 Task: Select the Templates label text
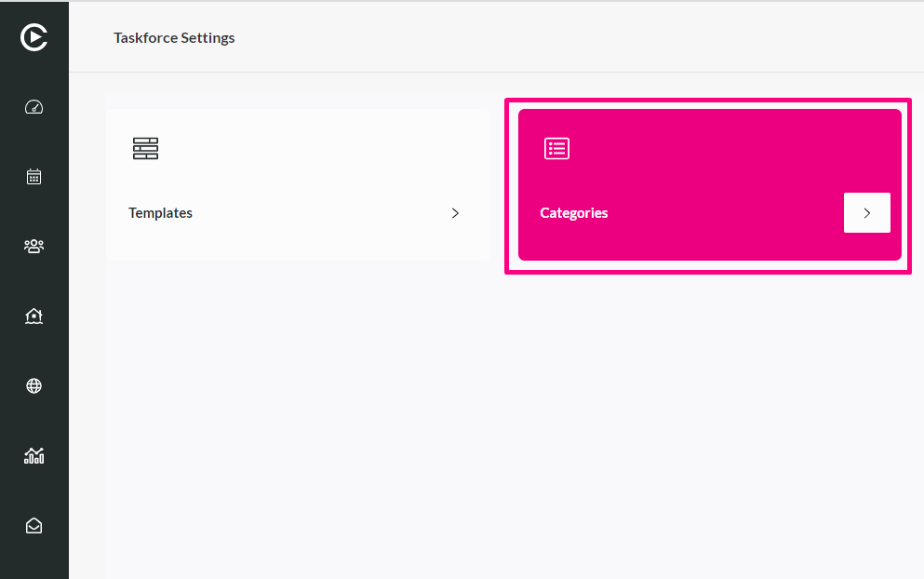tap(160, 213)
